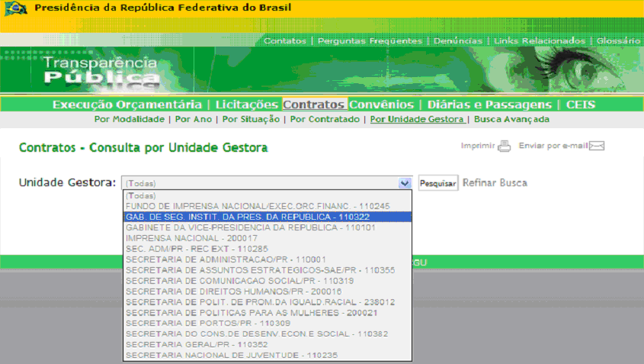Open the CEIS tab
This screenshot has height=364, width=644.
[x=581, y=105]
